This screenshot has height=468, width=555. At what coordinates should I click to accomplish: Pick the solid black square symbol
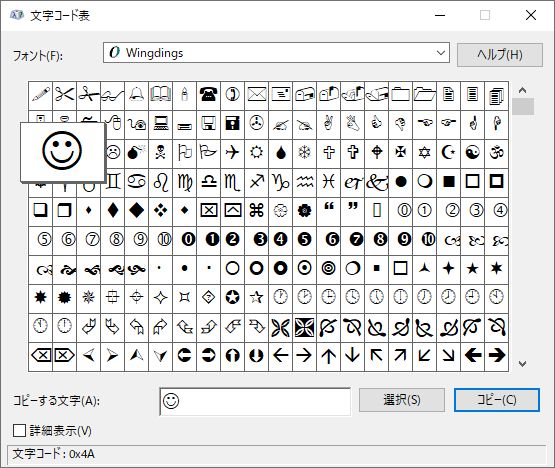click(448, 182)
